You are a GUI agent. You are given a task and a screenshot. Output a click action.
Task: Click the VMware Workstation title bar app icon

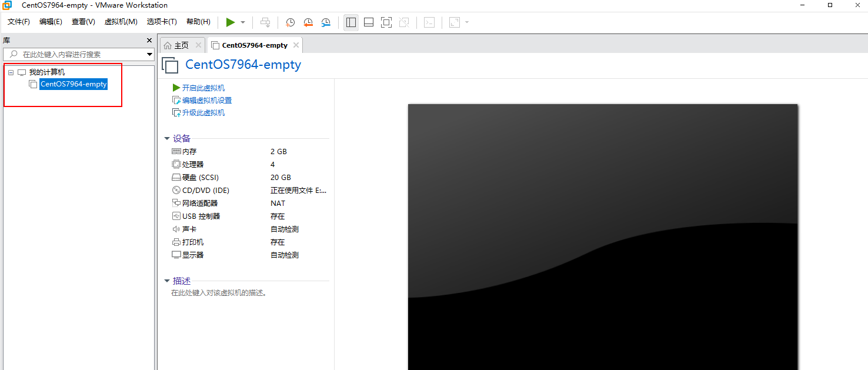pos(8,5)
